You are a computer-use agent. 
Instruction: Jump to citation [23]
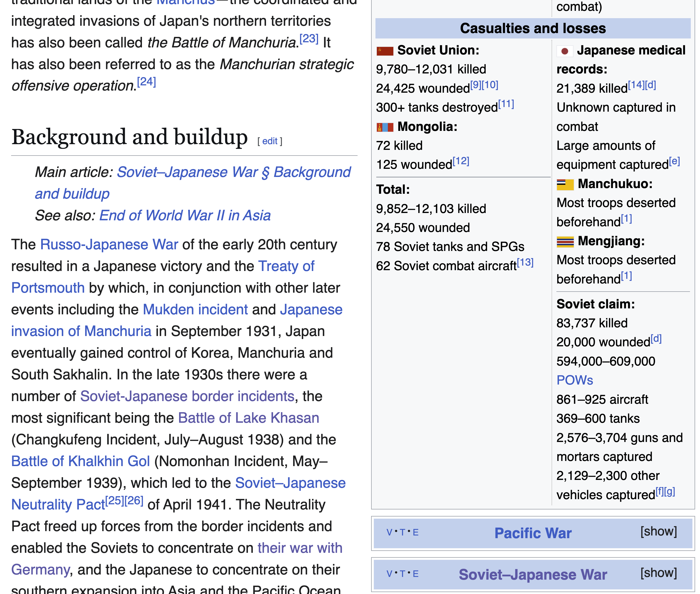pos(309,38)
